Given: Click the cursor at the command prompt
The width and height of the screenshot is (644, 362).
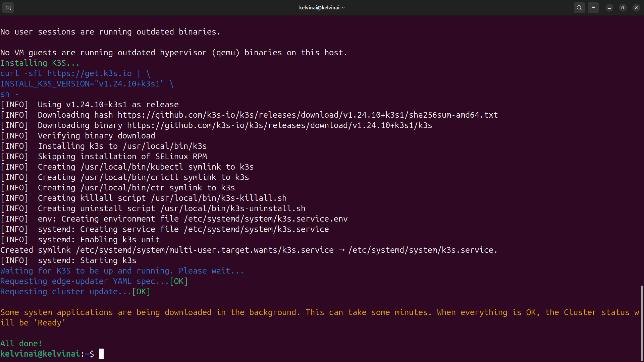Looking at the screenshot, I should pos(101,354).
